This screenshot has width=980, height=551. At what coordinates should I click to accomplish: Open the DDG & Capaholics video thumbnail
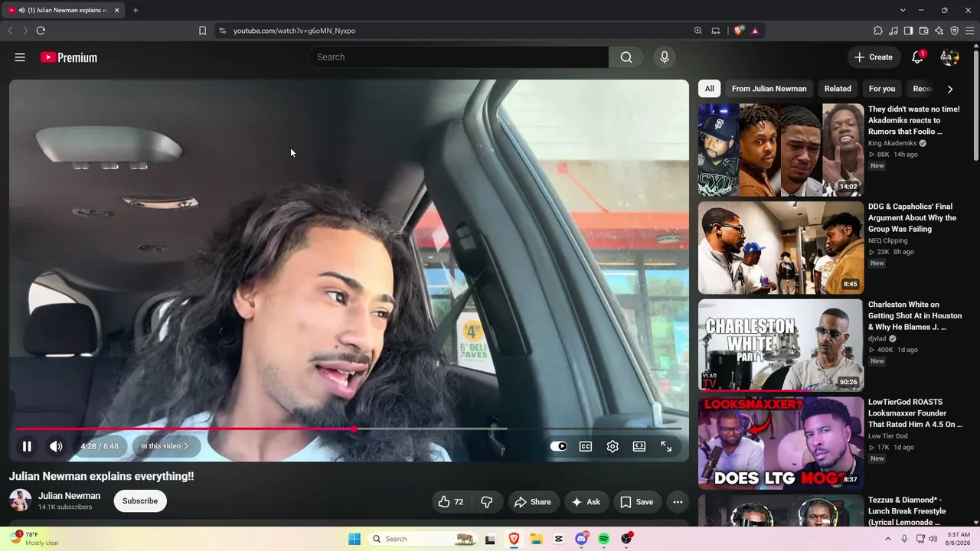point(780,248)
